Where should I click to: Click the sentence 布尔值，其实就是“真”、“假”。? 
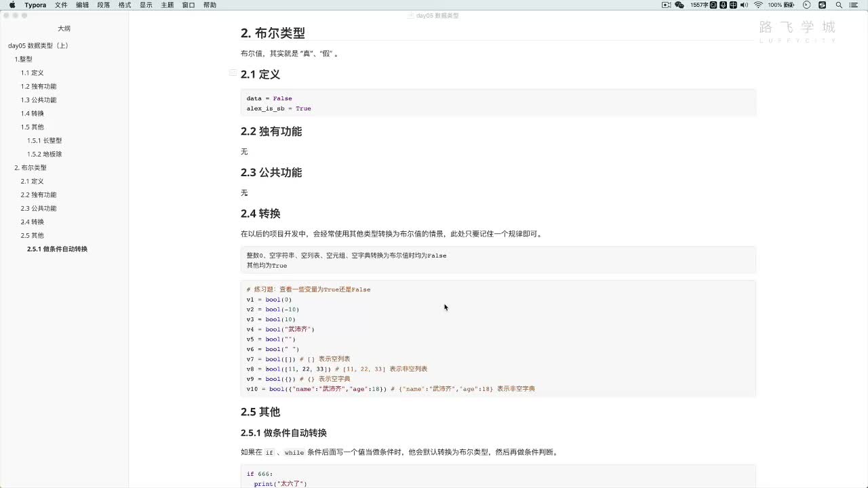pos(290,54)
